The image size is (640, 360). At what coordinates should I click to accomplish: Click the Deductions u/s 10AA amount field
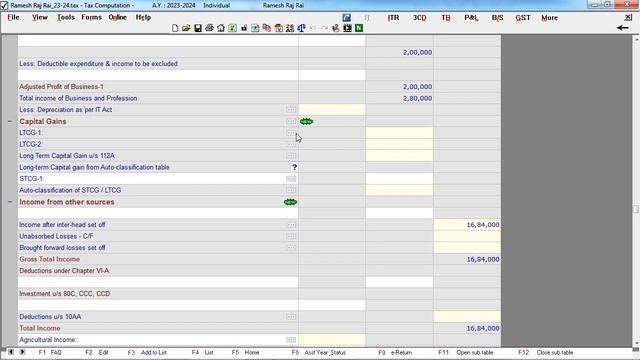[x=467, y=317]
